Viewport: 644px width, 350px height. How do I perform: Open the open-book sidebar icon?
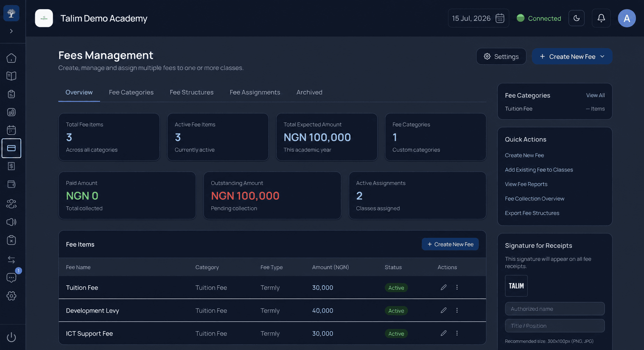(11, 76)
